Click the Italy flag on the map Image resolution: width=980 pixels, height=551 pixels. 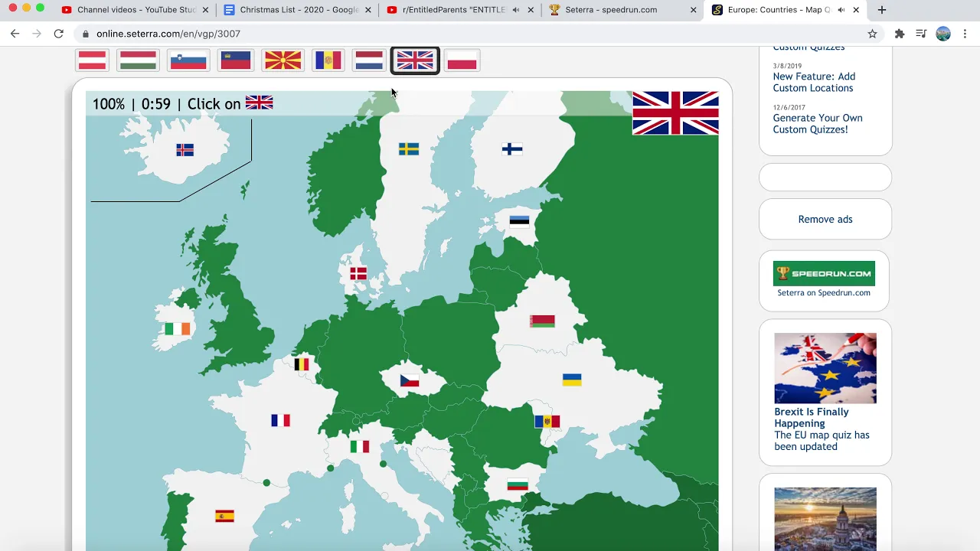coord(360,446)
